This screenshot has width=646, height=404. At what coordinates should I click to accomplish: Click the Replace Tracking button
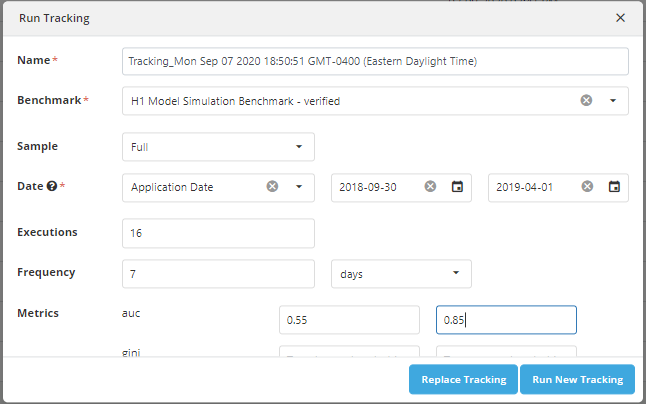pyautogui.click(x=463, y=379)
